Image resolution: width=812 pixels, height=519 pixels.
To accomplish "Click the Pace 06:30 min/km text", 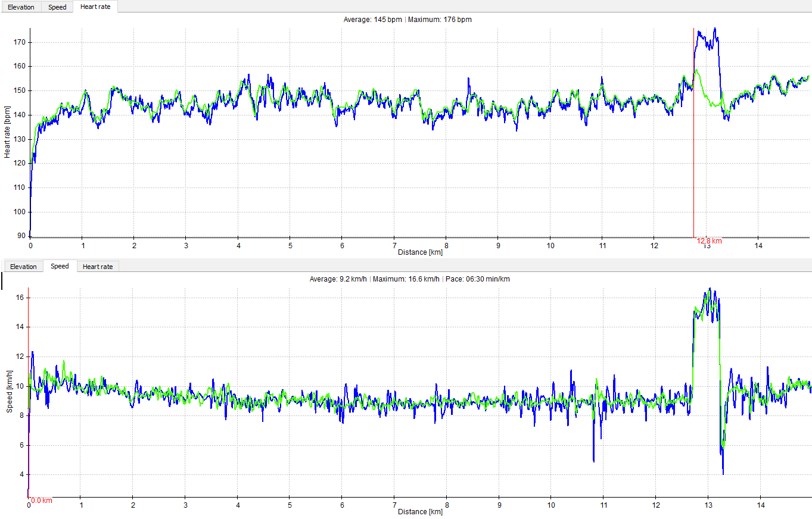I will tap(478, 279).
